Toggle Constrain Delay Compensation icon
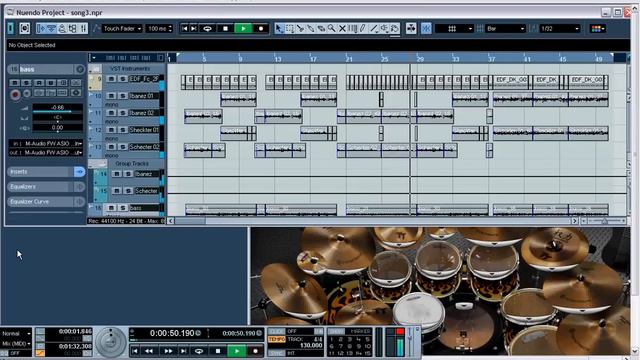The width and height of the screenshot is (640, 360). point(24,28)
